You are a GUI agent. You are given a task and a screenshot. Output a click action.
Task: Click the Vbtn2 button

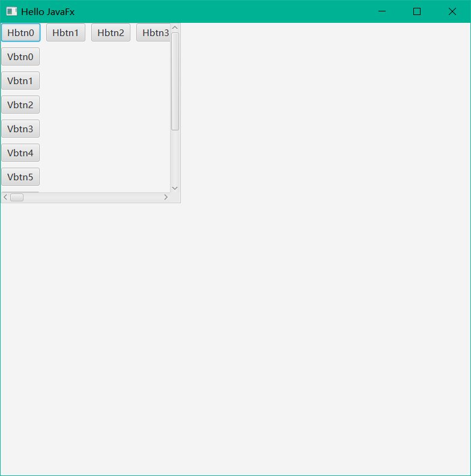[x=20, y=105]
